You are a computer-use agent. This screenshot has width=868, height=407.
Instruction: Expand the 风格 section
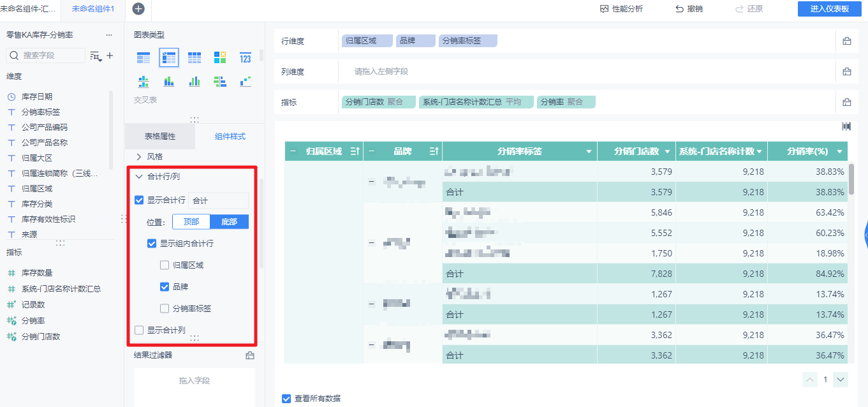tap(139, 156)
